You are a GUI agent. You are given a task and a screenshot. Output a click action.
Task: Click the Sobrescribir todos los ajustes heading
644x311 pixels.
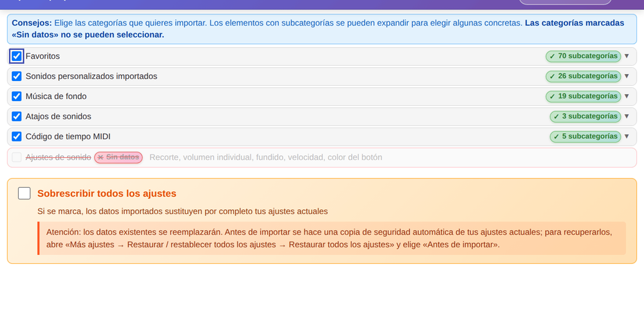point(107,193)
